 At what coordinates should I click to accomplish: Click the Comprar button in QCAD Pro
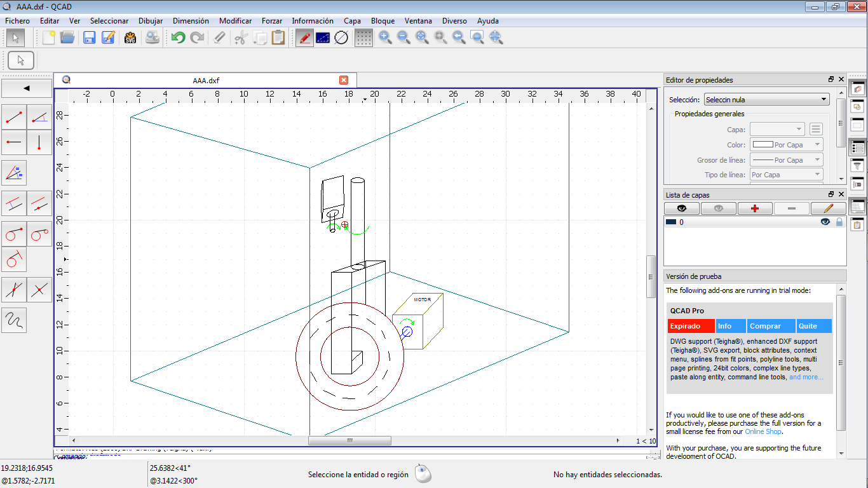point(772,326)
